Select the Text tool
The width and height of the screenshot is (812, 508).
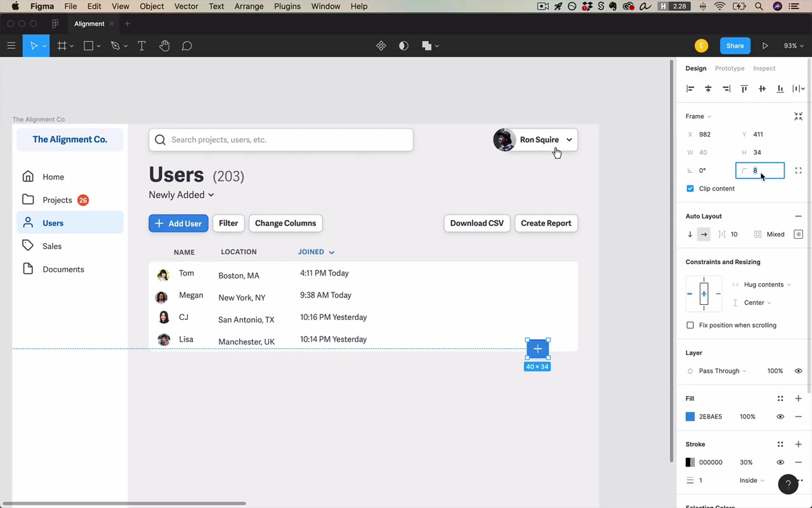141,46
